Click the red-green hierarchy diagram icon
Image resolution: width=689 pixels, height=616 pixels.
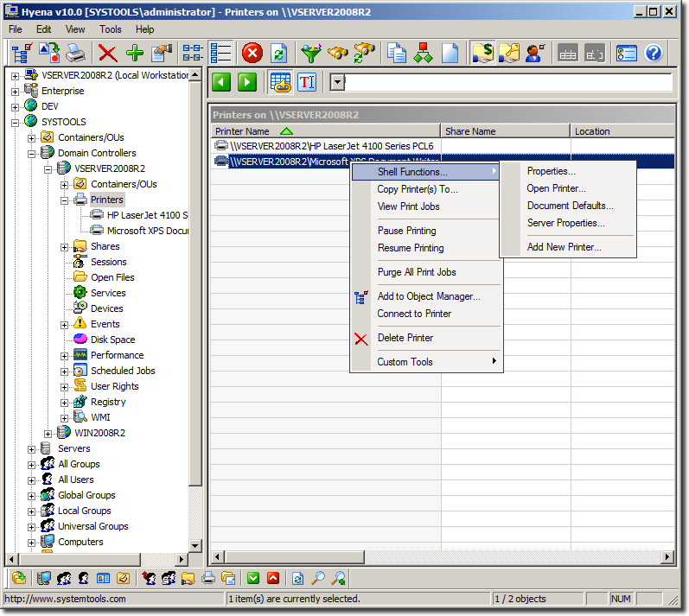(x=423, y=53)
